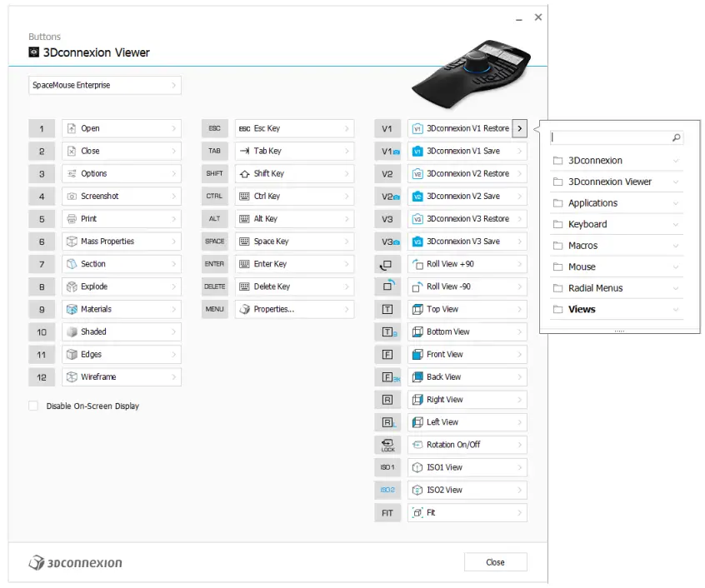Click the Close button at the bottom

(495, 562)
